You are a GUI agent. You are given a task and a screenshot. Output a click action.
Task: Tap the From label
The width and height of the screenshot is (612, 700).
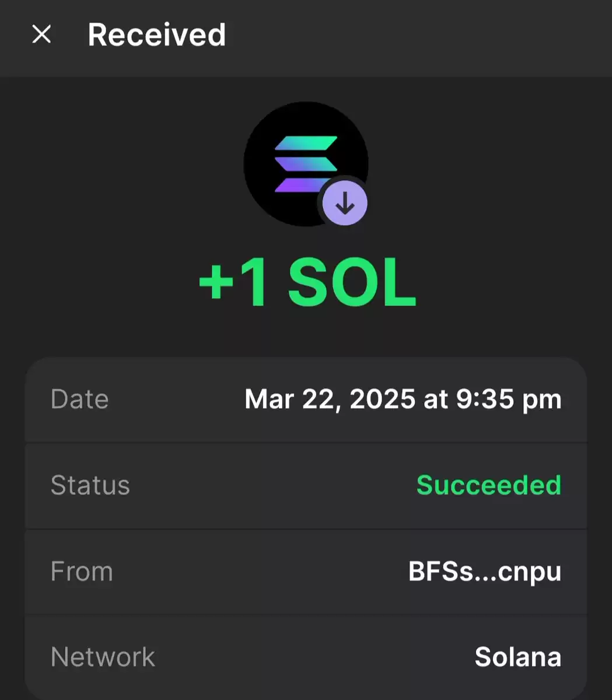[x=82, y=571]
